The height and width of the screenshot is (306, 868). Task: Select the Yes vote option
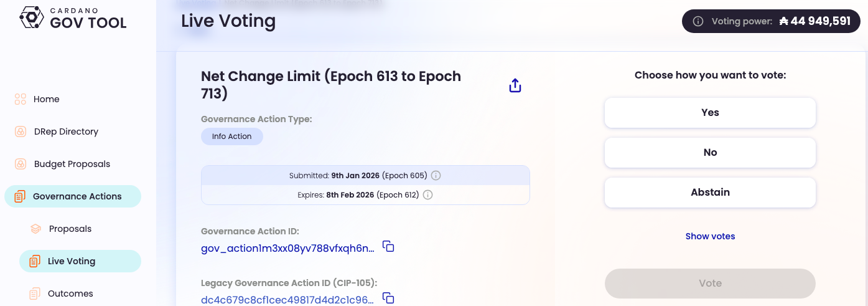click(710, 113)
